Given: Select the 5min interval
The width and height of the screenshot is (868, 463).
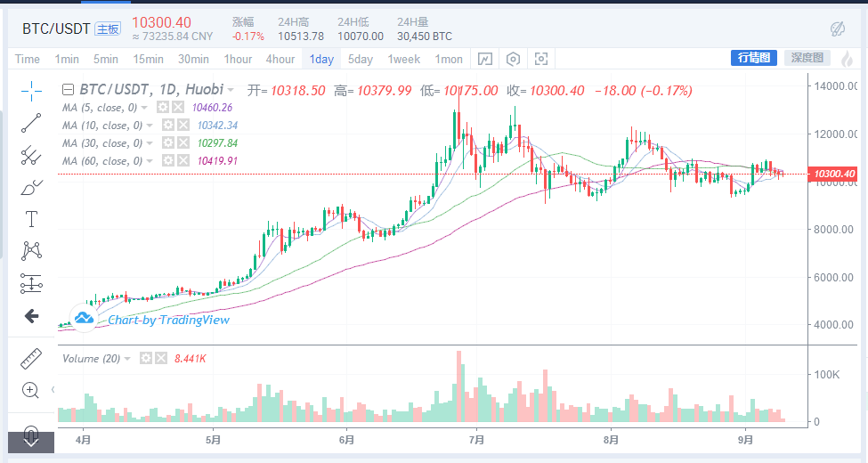Looking at the screenshot, I should pyautogui.click(x=105, y=60).
